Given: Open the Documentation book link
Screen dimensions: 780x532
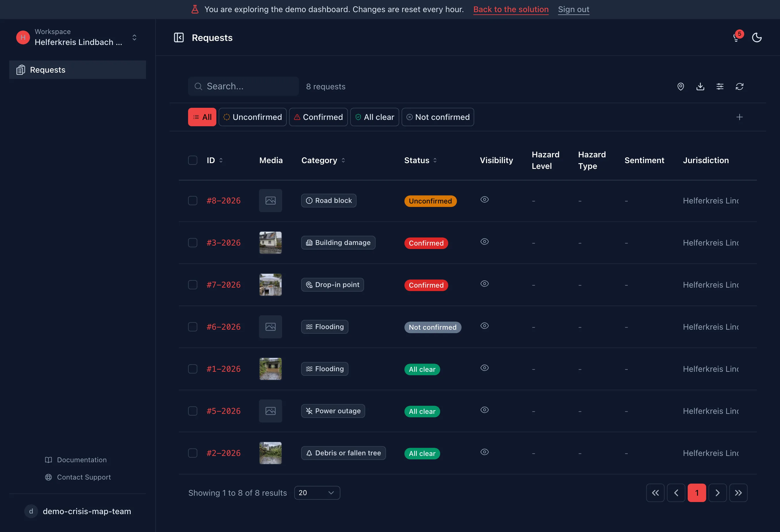Looking at the screenshot, I should (76, 460).
